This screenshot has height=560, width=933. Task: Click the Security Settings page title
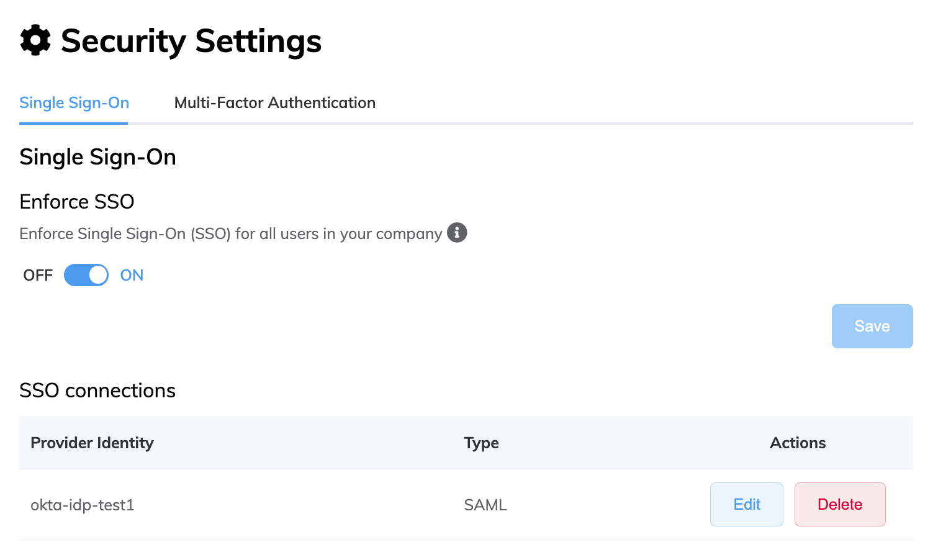191,40
